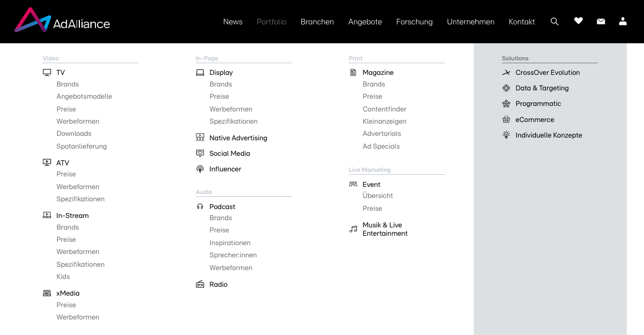
Task: Select the Podcast headphones icon
Action: point(200,207)
